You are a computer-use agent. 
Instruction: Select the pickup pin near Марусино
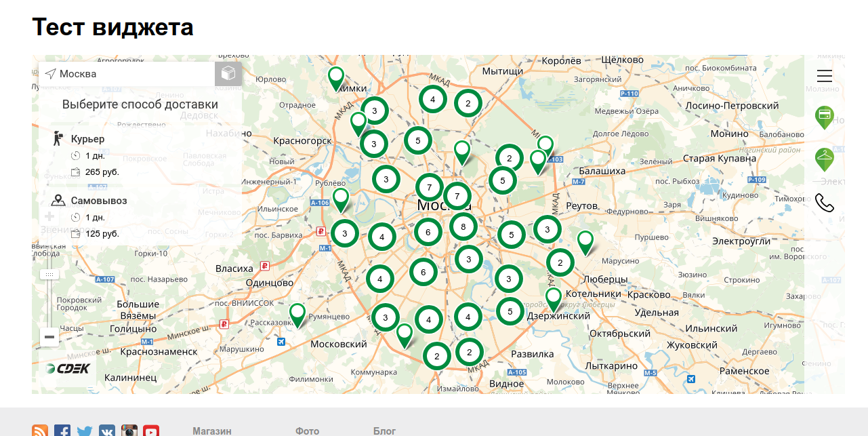[585, 243]
